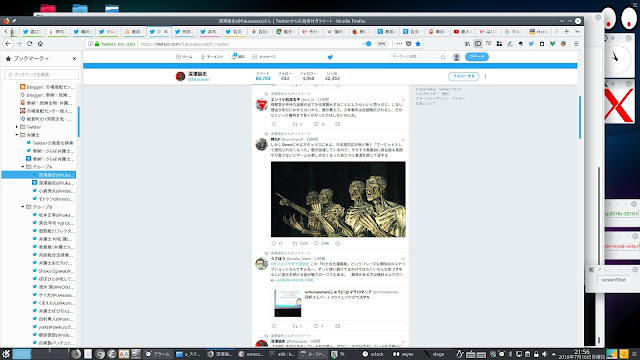
Task: Click emacs taskbar window entry
Action: [251, 354]
